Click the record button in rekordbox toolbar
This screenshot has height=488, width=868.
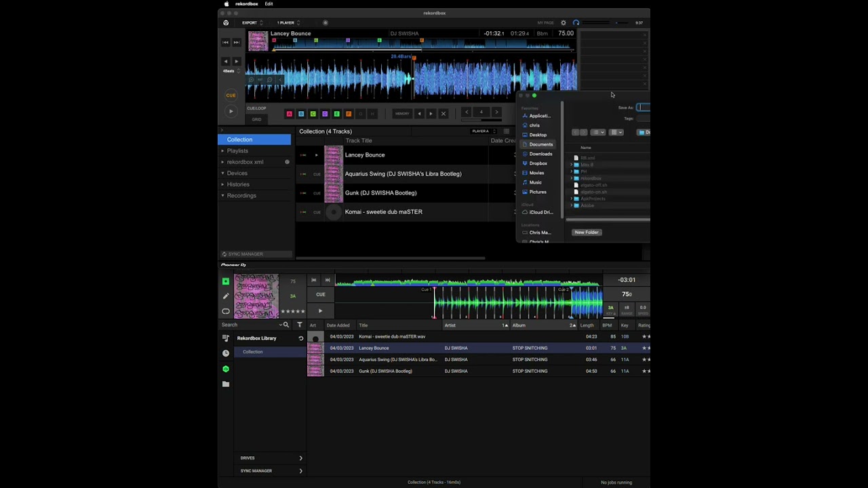point(325,23)
